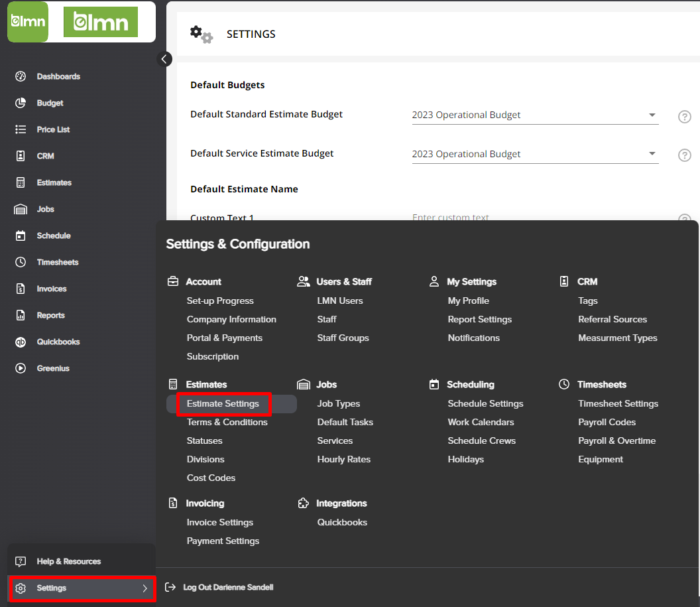Click the Settings gear icon at sidebar bottom
The image size is (700, 607).
21,588
